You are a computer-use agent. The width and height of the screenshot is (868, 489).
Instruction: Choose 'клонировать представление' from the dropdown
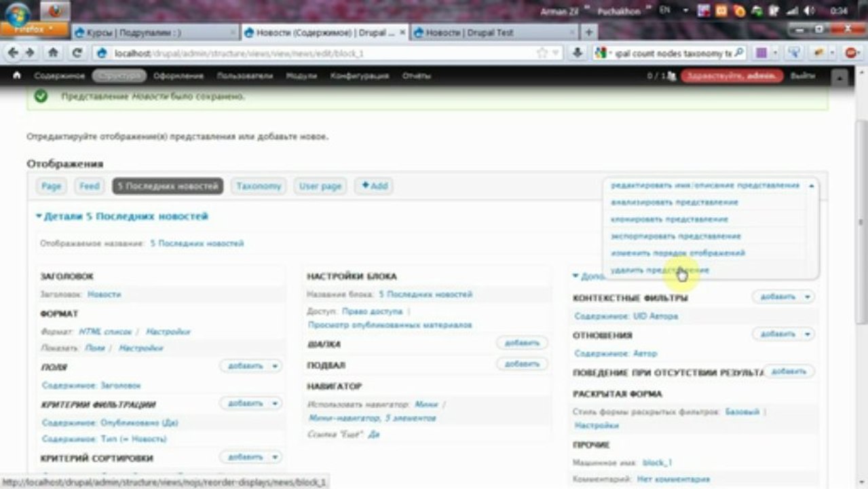669,219
